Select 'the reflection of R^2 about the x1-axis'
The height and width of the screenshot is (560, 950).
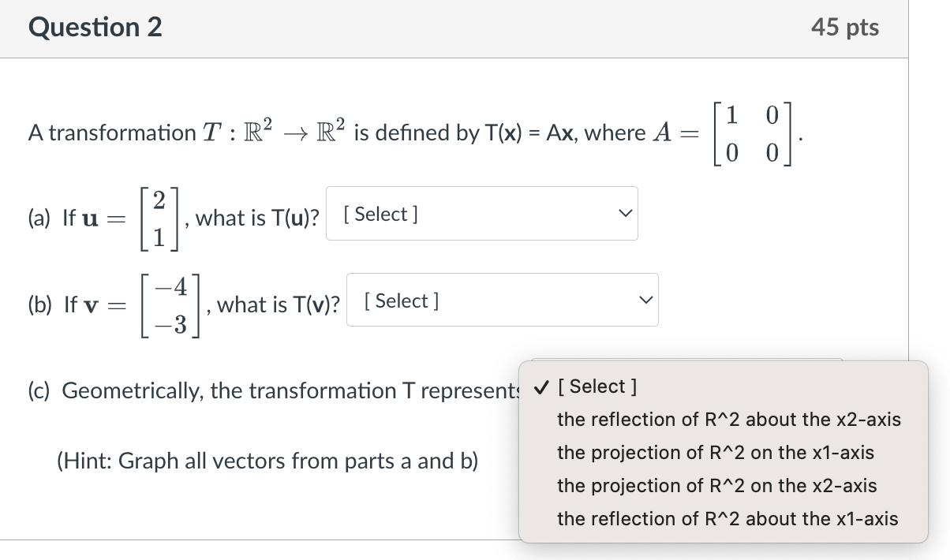[x=727, y=519]
